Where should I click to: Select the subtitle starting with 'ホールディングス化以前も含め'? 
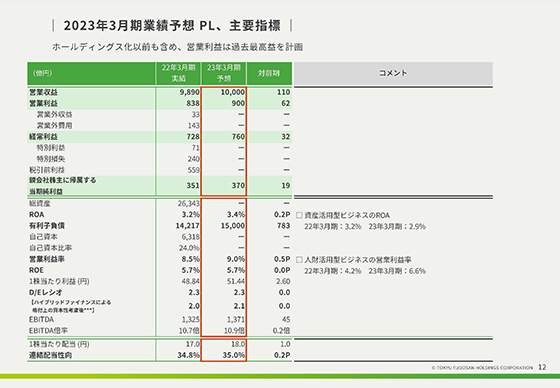tap(178, 47)
